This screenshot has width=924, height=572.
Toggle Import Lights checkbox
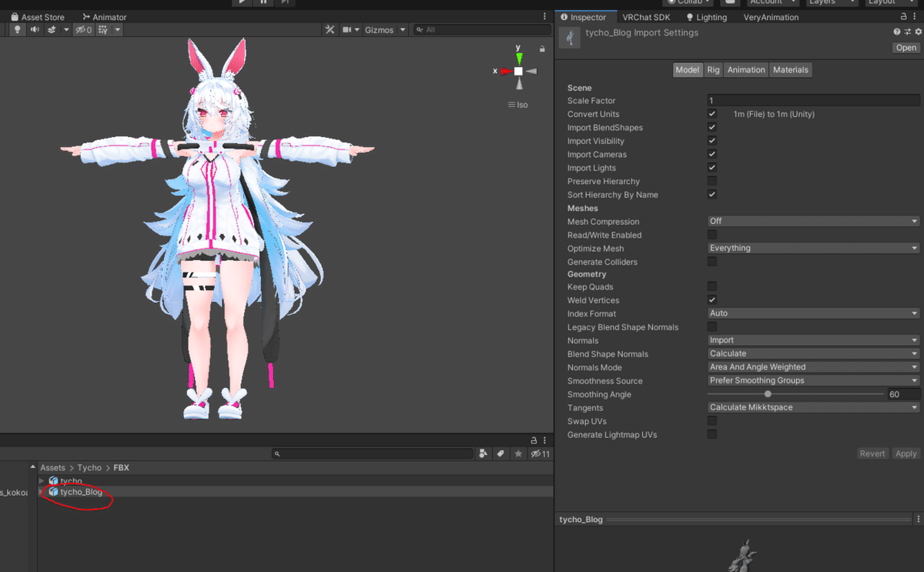[712, 168]
